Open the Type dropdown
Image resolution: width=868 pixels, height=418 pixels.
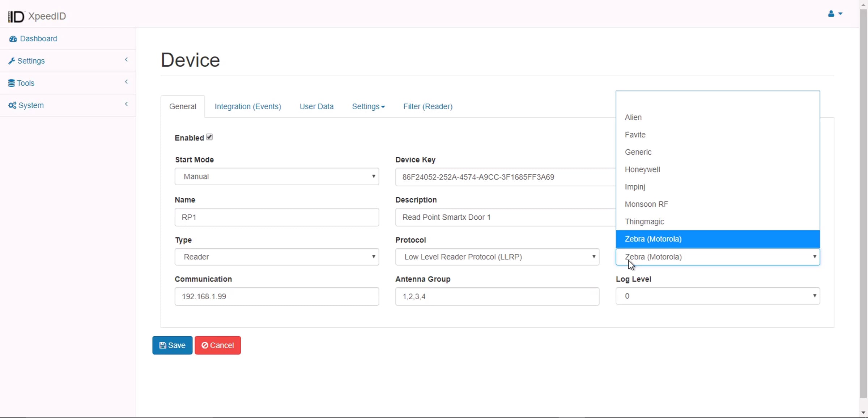click(x=277, y=257)
